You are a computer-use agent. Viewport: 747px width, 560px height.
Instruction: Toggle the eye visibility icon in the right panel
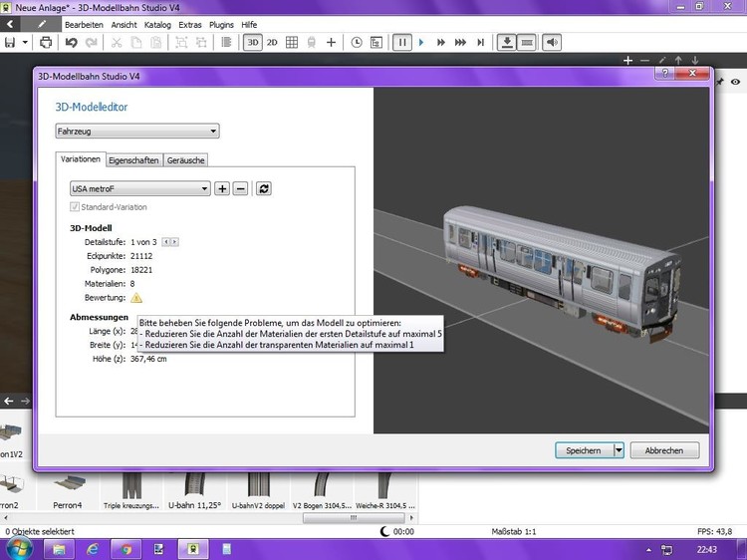point(736,82)
